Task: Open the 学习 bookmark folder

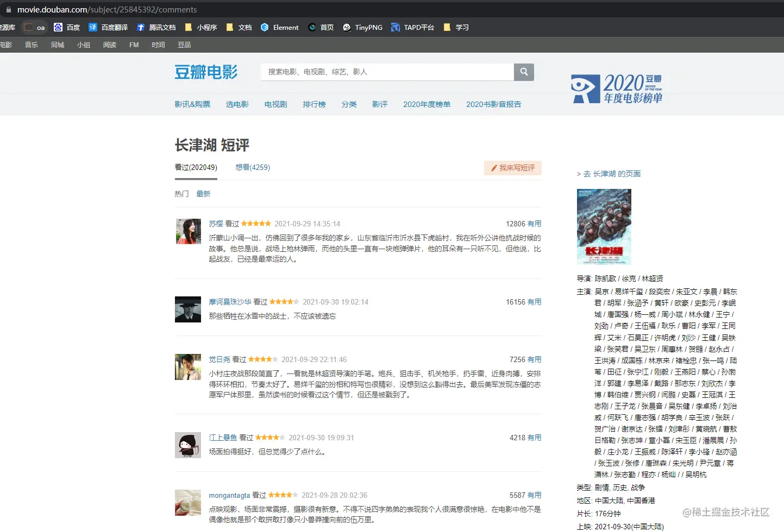Action: pos(456,27)
